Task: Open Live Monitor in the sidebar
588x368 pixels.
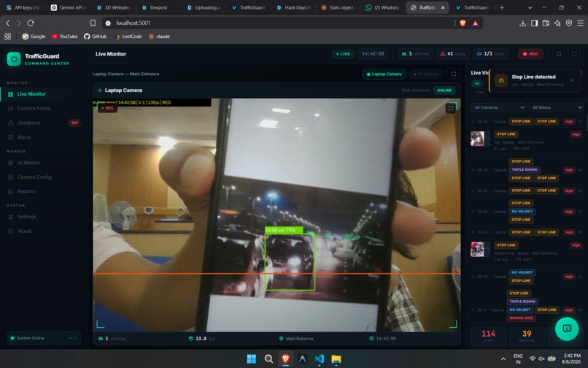Action: click(x=42, y=94)
